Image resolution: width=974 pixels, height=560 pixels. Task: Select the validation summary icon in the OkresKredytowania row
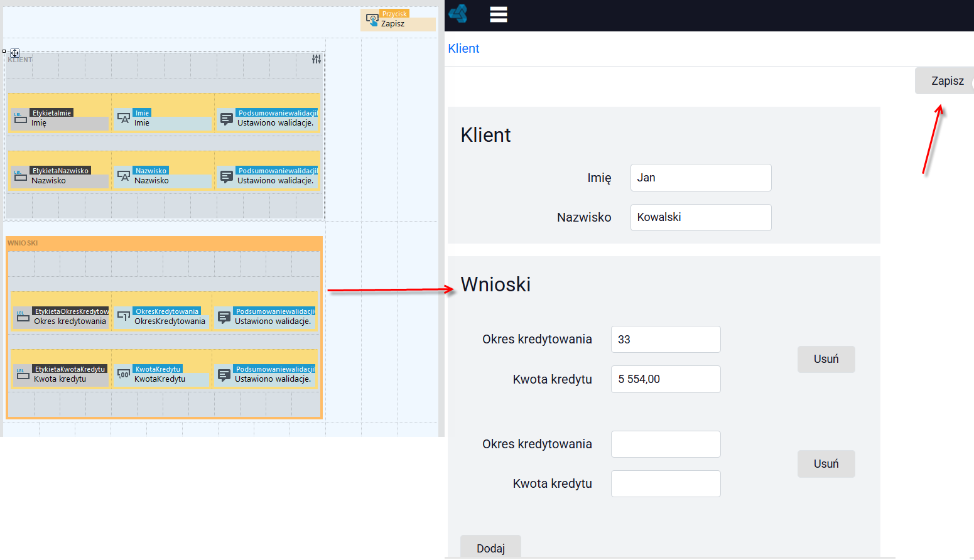click(224, 316)
